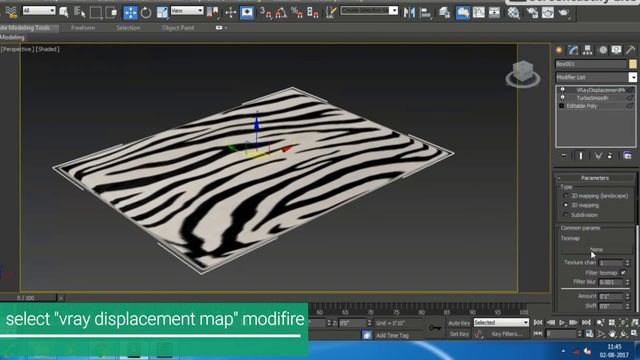Image resolution: width=640 pixels, height=360 pixels.
Task: Choose the Rectangular Selection Region tool
Action: [x=96, y=13]
